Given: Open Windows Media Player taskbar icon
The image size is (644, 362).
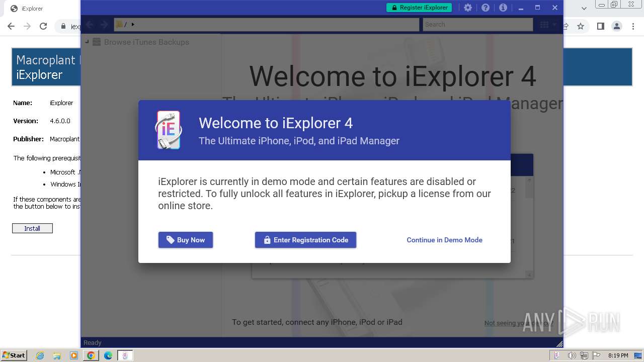Looking at the screenshot, I should coord(74,355).
